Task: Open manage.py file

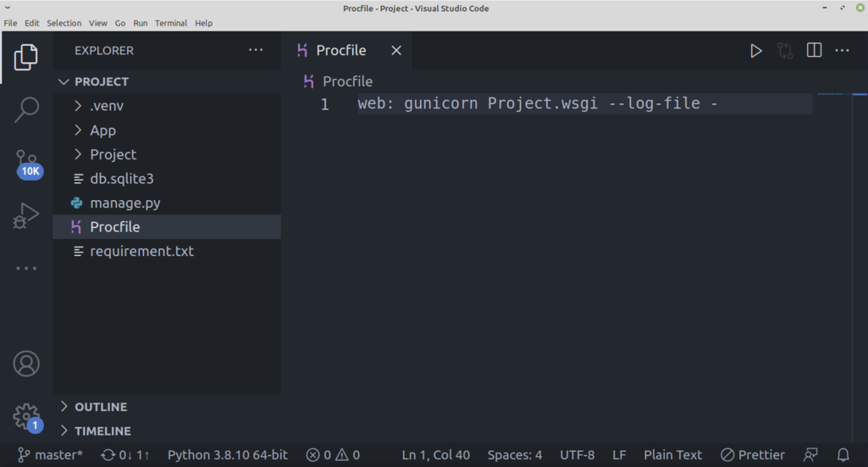Action: tap(167, 203)
